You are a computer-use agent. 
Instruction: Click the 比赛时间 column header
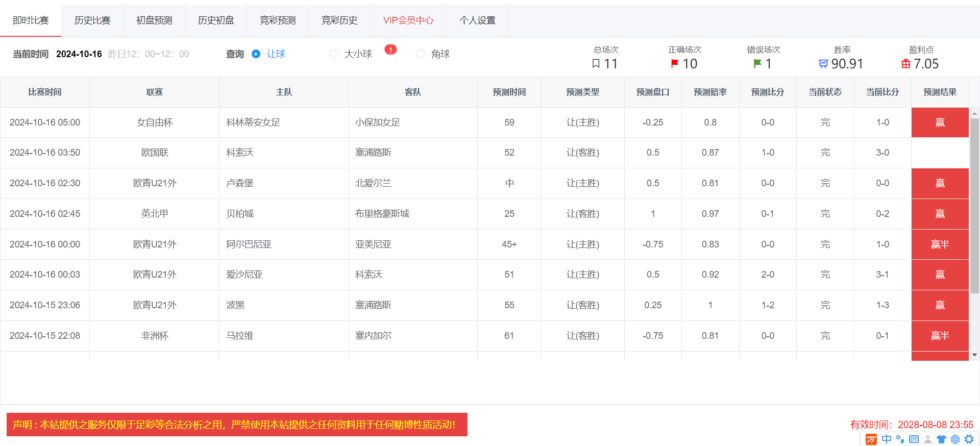coord(45,92)
